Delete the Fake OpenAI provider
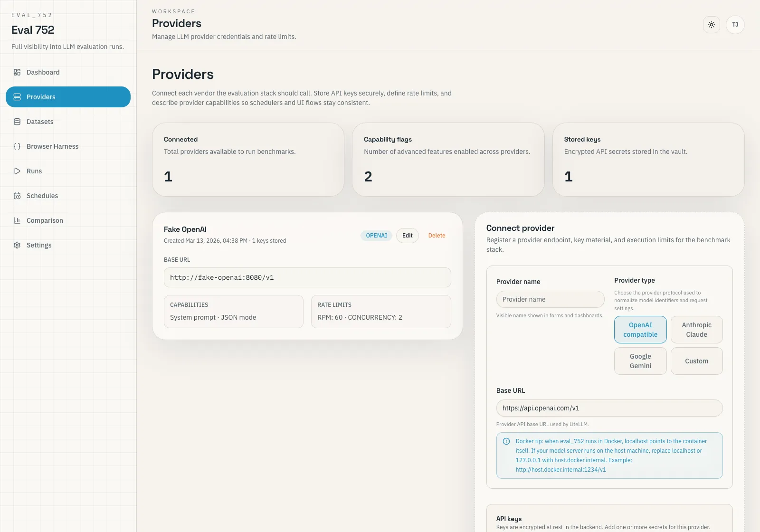Image resolution: width=760 pixels, height=532 pixels. (x=437, y=236)
